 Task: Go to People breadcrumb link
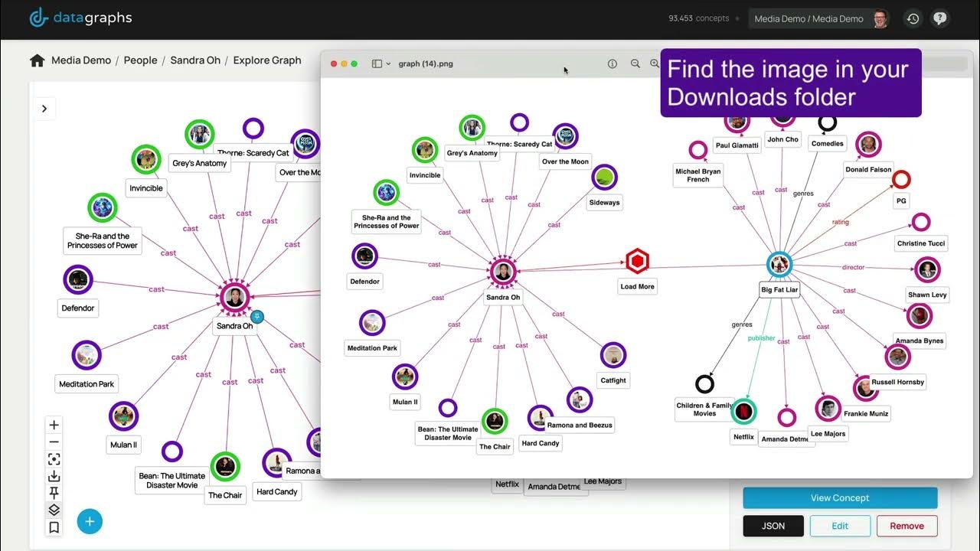coord(141,60)
